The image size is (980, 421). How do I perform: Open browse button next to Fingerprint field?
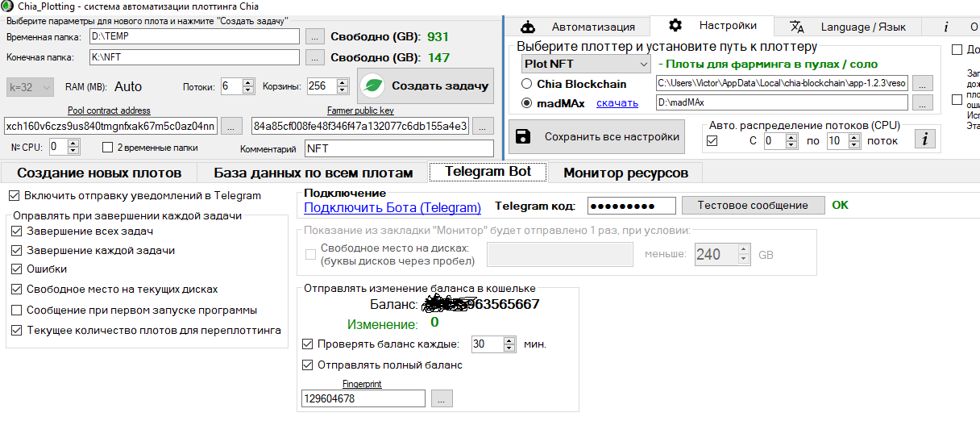(x=442, y=398)
